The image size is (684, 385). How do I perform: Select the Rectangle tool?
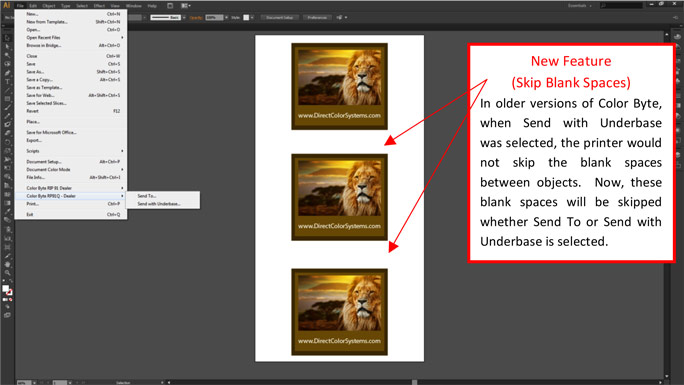(7, 99)
